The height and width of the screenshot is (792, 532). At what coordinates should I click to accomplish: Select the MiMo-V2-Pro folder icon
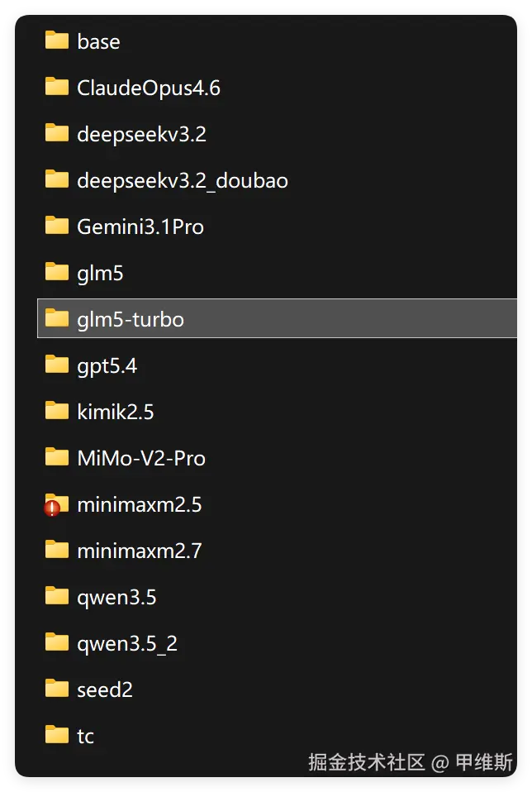(x=56, y=458)
